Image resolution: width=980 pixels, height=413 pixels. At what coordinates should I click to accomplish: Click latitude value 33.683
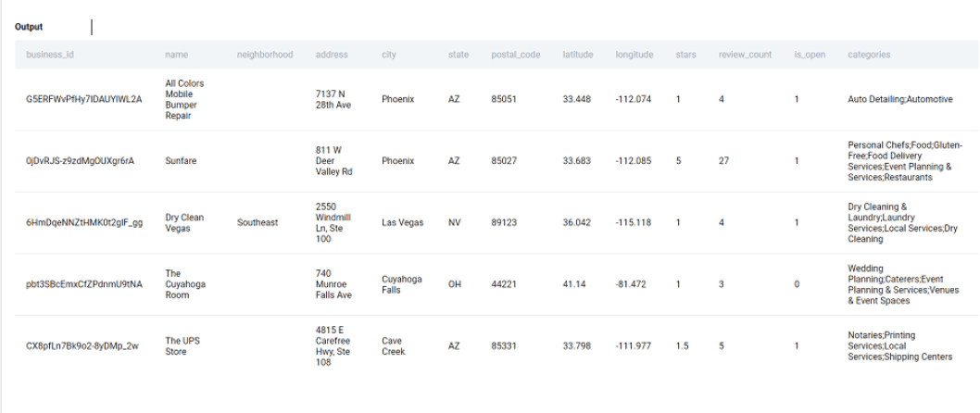(576, 161)
